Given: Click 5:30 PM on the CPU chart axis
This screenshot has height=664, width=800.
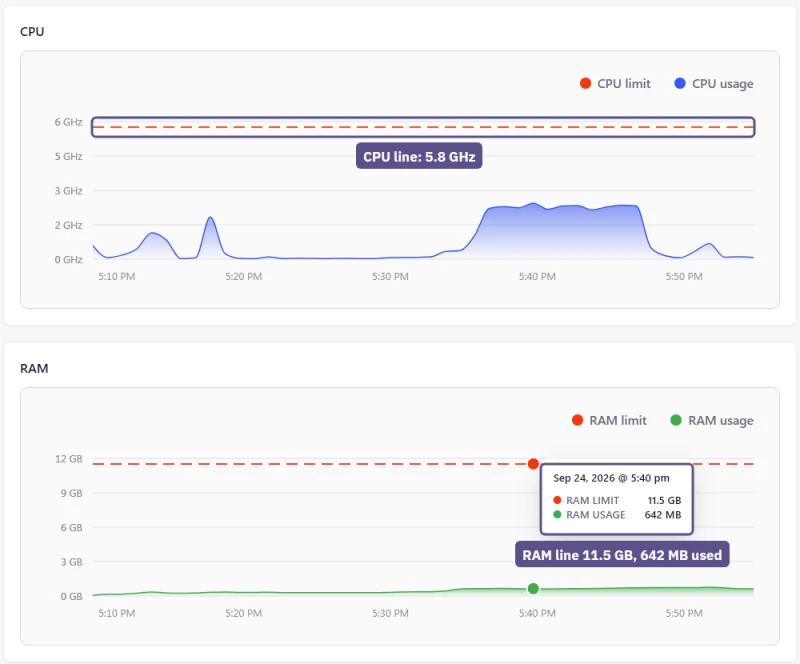Looking at the screenshot, I should pos(390,277).
